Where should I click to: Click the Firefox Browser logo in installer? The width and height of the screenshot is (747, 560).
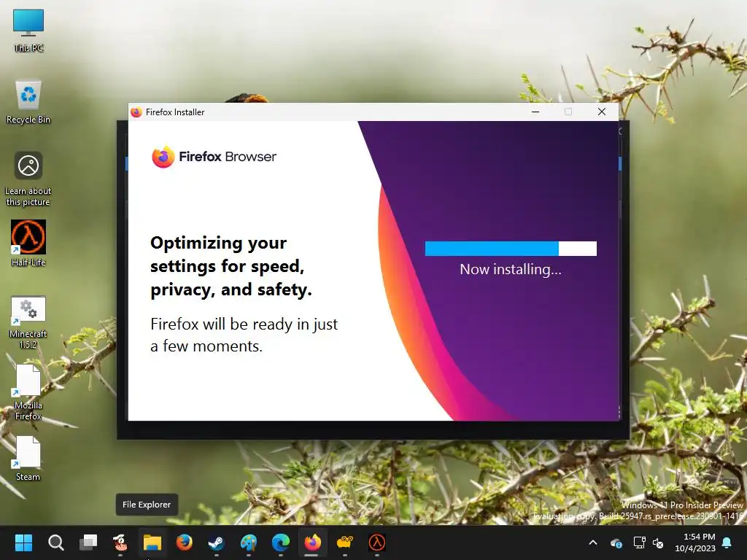[214, 157]
